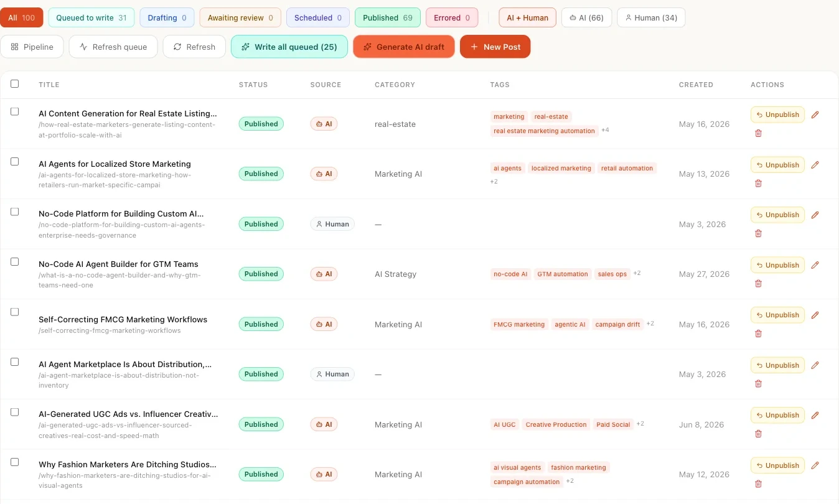This screenshot has height=504, width=839.
Task: Click the CREATED column header
Action: [696, 85]
